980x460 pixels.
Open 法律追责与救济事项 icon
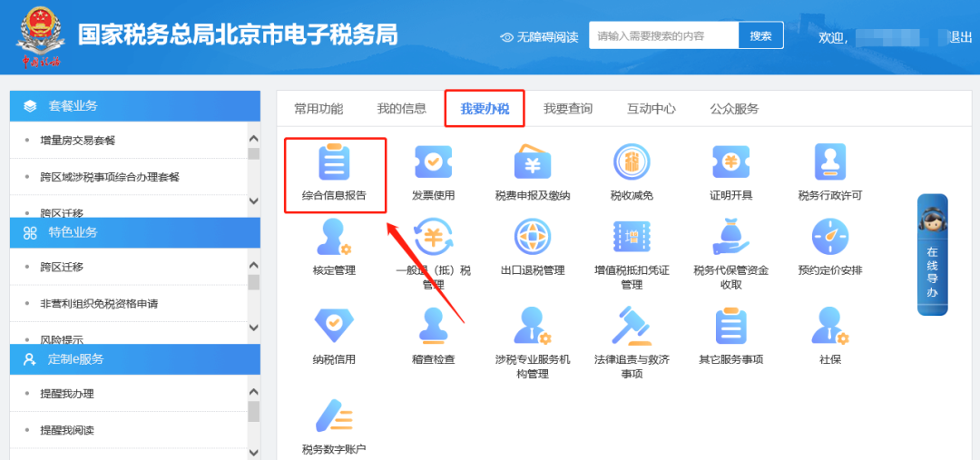[x=632, y=326]
